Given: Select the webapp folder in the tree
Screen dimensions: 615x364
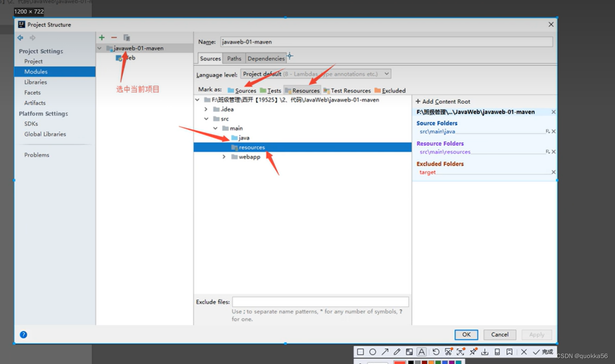Looking at the screenshot, I should coord(246,157).
